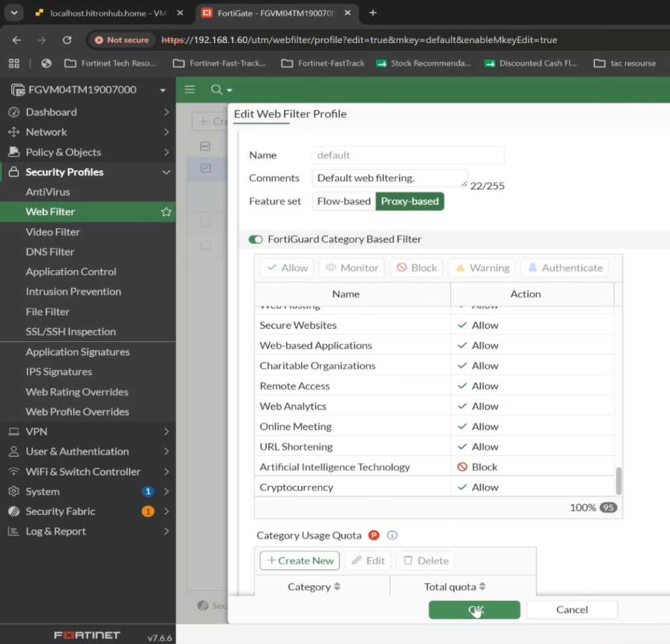This screenshot has width=670, height=644.
Task: Toggle the hamburger menu icon in header
Action: [x=190, y=90]
